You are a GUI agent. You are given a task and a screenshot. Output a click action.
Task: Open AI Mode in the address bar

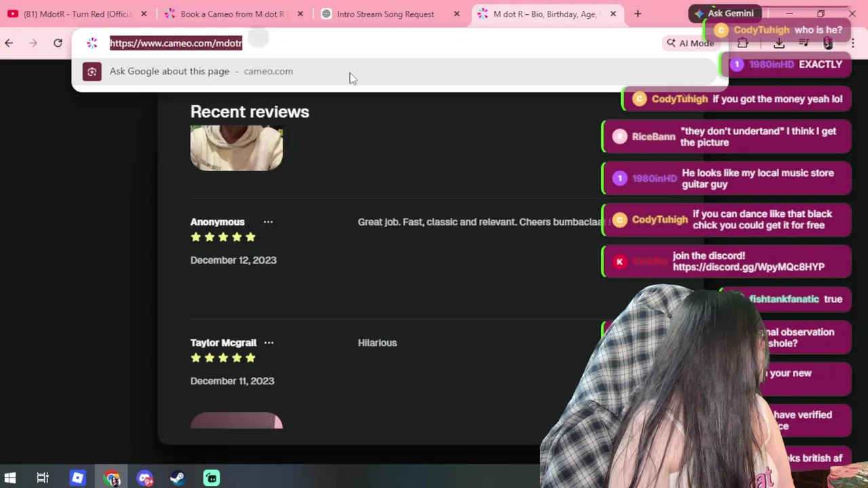pos(690,43)
